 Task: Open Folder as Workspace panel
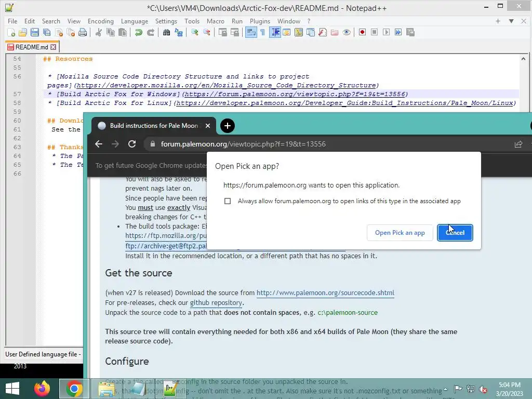[335, 32]
